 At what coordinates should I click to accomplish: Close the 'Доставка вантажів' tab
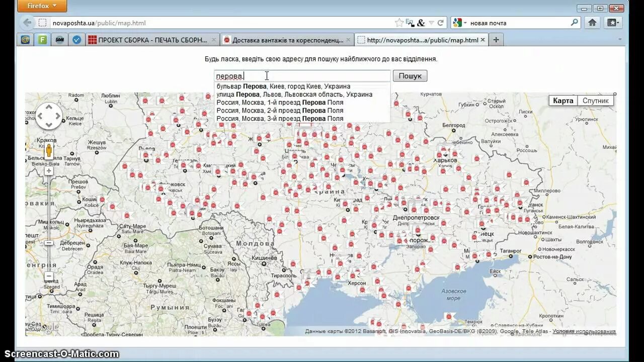point(348,40)
